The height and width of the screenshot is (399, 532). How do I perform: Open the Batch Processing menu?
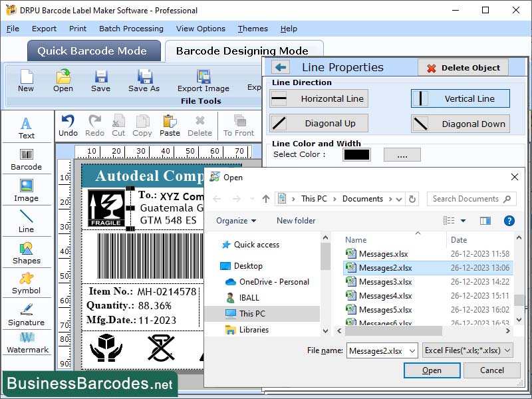click(x=132, y=29)
